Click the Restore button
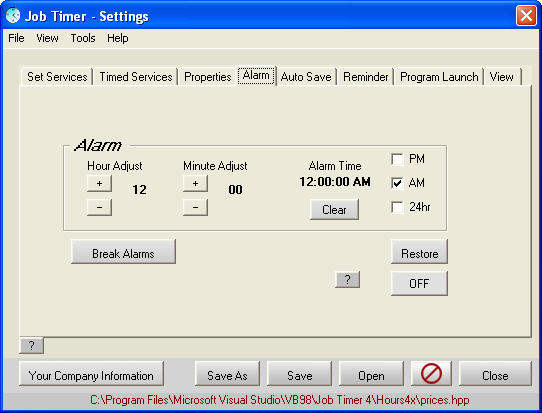Screen dimensions: 542x413 (x=419, y=254)
